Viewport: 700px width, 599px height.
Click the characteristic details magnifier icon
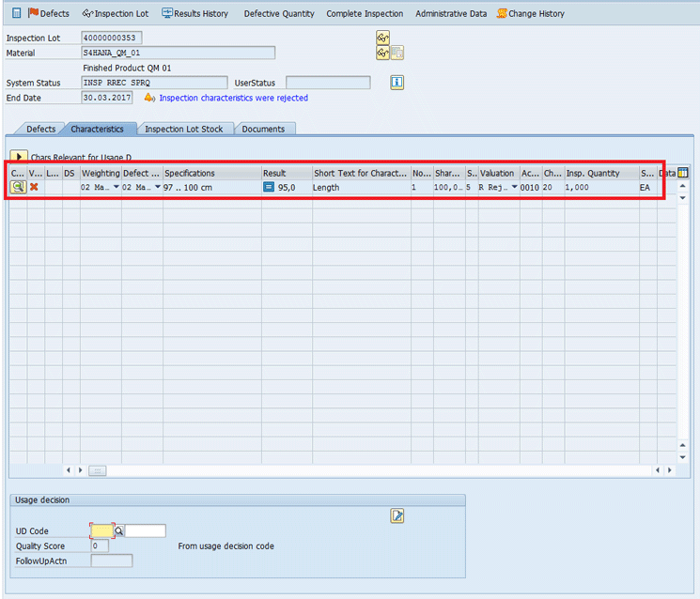point(18,188)
